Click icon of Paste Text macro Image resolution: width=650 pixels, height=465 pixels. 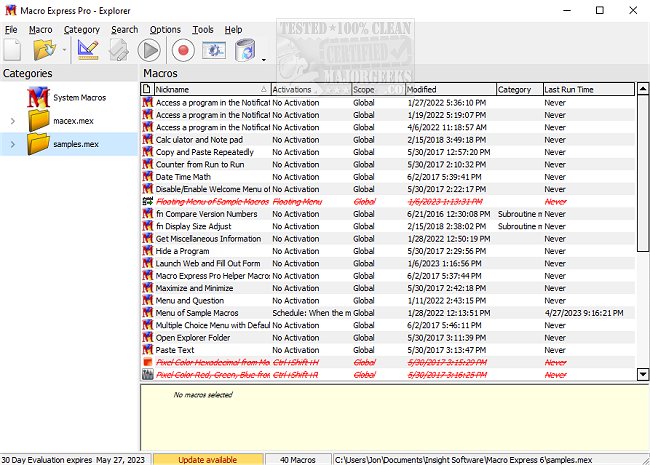point(148,350)
